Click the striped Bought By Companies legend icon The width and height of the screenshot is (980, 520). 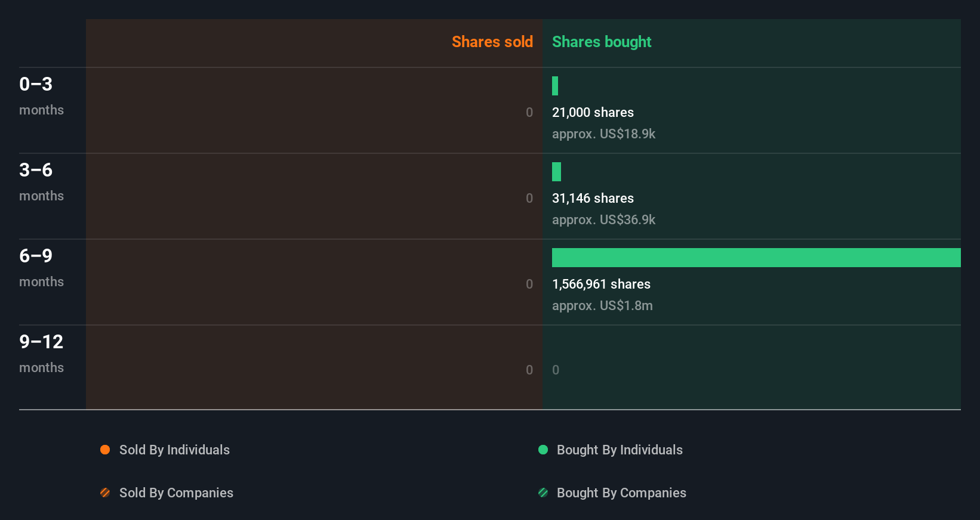coord(543,493)
